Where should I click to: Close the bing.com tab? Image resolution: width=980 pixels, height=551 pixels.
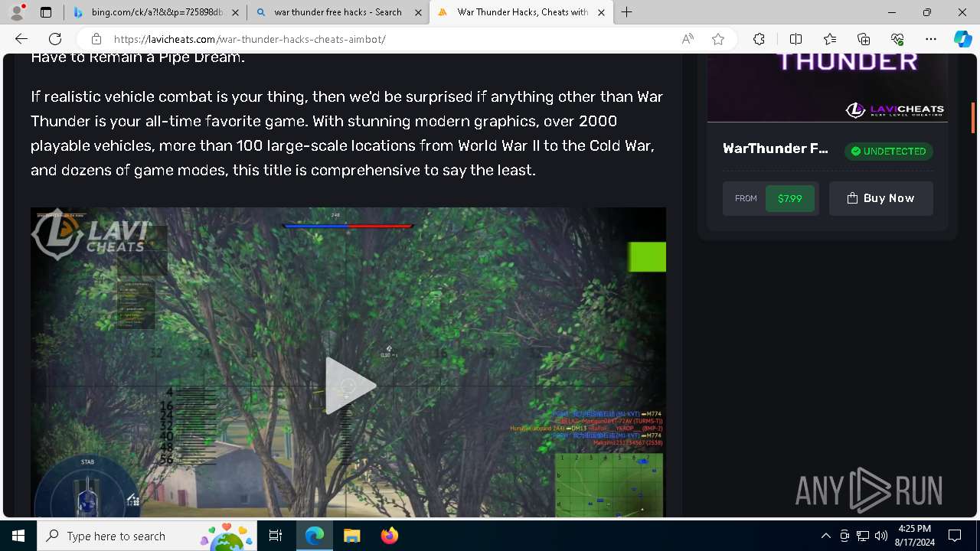click(x=235, y=12)
